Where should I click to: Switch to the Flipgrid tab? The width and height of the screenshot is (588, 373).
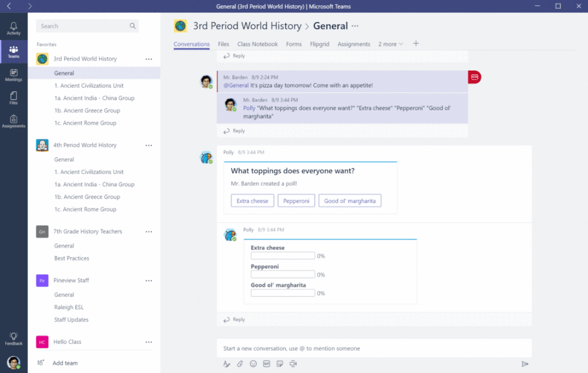[320, 44]
